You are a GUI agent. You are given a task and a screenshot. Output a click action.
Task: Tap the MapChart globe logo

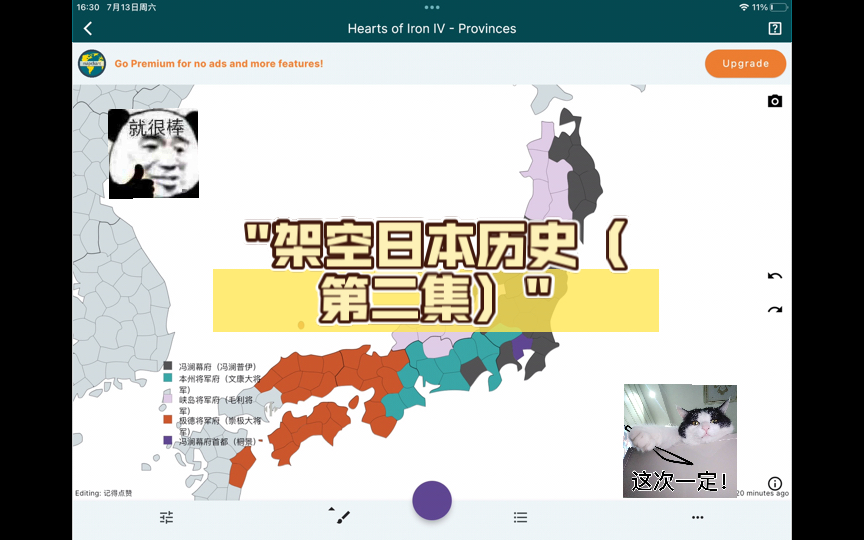pos(92,63)
